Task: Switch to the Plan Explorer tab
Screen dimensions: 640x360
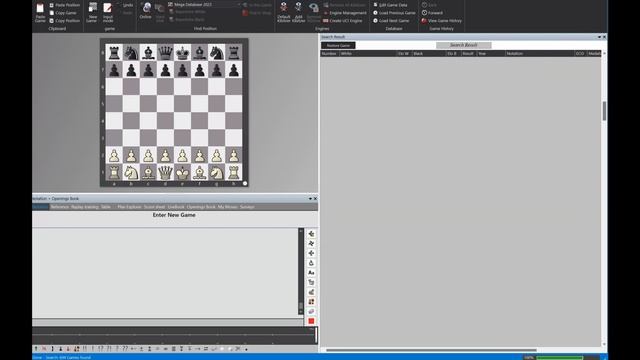Action: pyautogui.click(x=129, y=207)
